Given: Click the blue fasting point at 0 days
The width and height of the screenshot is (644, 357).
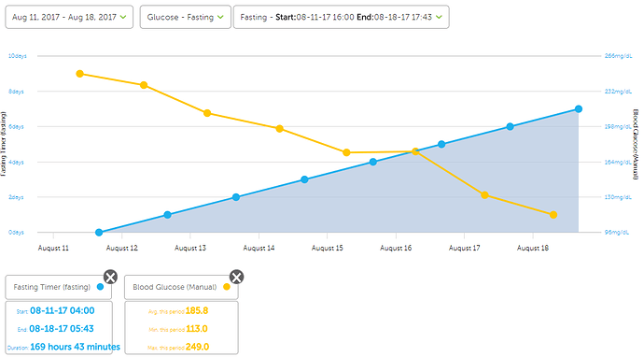Looking at the screenshot, I should pyautogui.click(x=99, y=233).
